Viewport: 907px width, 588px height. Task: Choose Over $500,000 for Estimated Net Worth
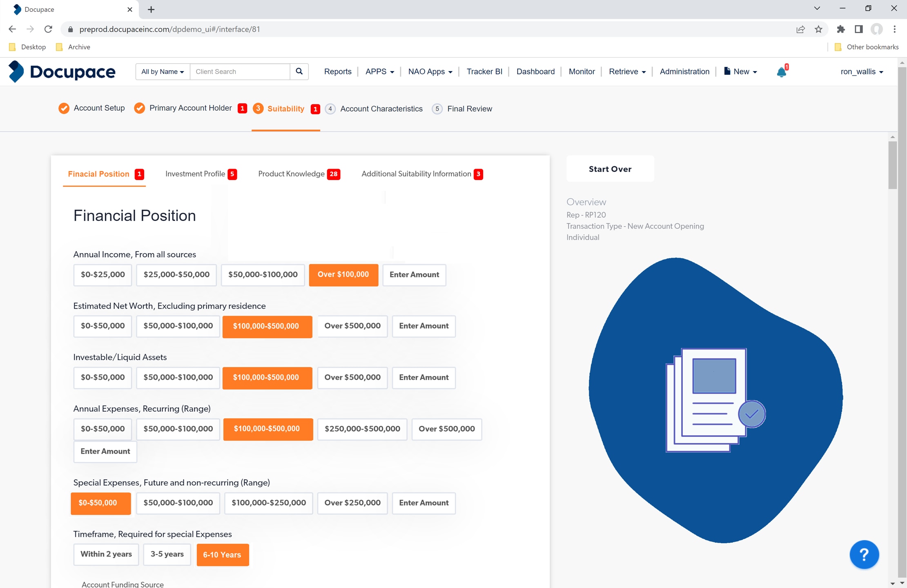pyautogui.click(x=352, y=326)
